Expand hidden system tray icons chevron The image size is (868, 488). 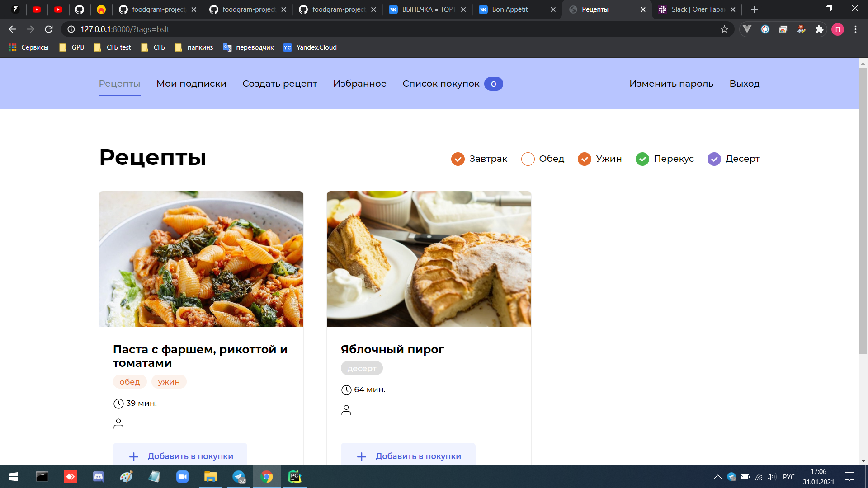pyautogui.click(x=717, y=477)
